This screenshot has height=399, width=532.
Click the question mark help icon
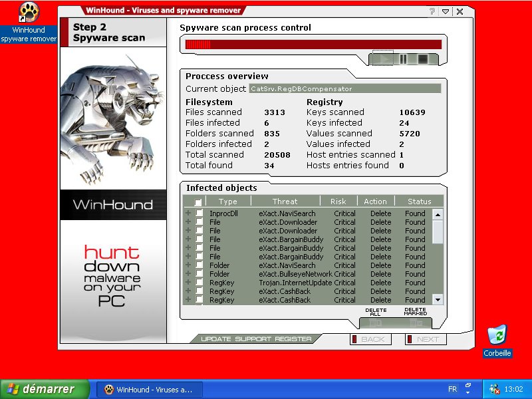click(432, 11)
